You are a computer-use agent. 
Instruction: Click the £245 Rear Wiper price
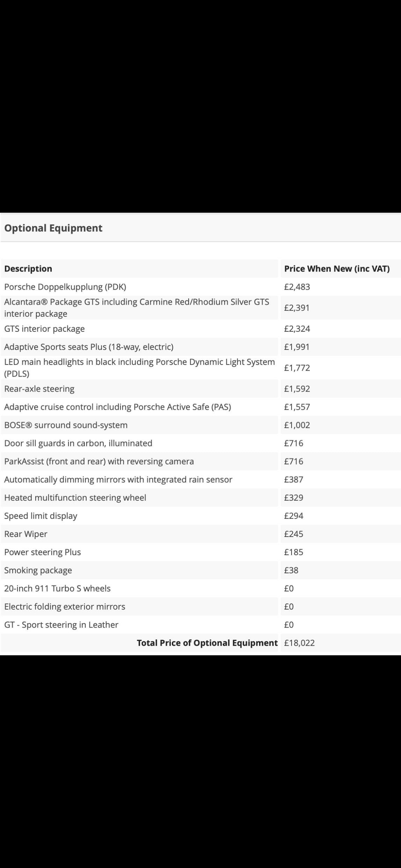(x=294, y=534)
